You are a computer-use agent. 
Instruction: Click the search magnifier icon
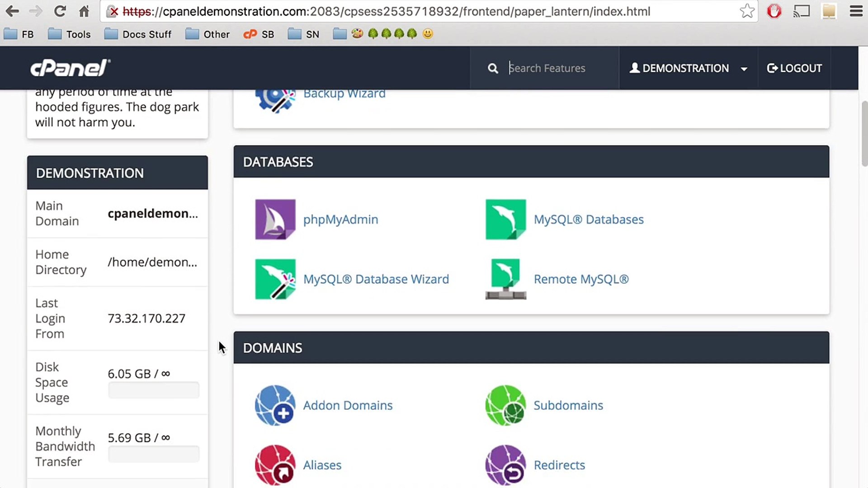[x=493, y=68]
